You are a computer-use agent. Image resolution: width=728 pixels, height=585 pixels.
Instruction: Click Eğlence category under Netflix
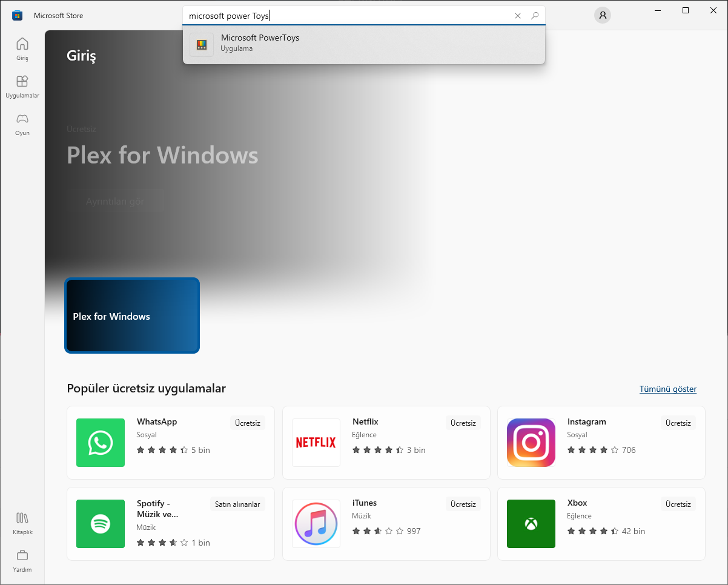(x=365, y=435)
